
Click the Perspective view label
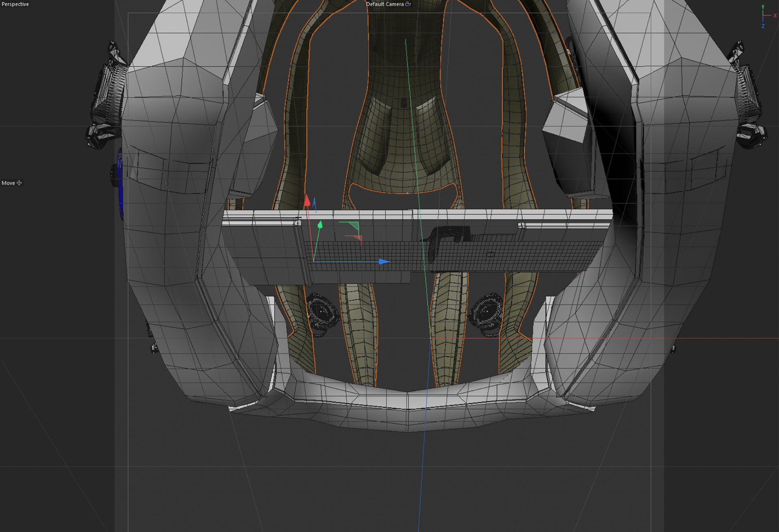pyautogui.click(x=15, y=4)
